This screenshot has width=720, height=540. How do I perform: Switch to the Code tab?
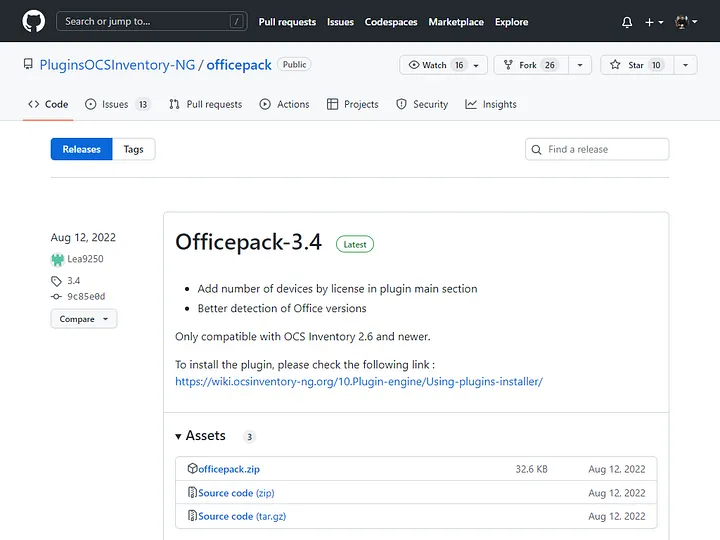48,104
